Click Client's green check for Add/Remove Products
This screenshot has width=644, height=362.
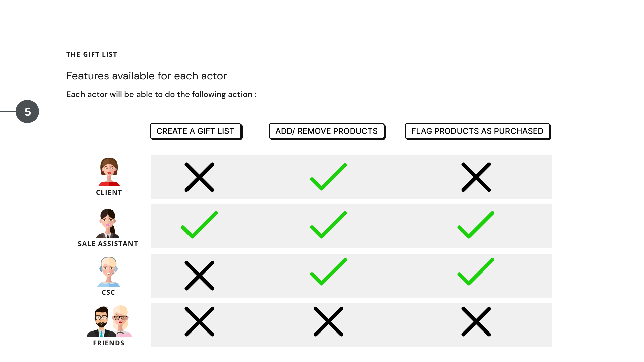(x=328, y=177)
